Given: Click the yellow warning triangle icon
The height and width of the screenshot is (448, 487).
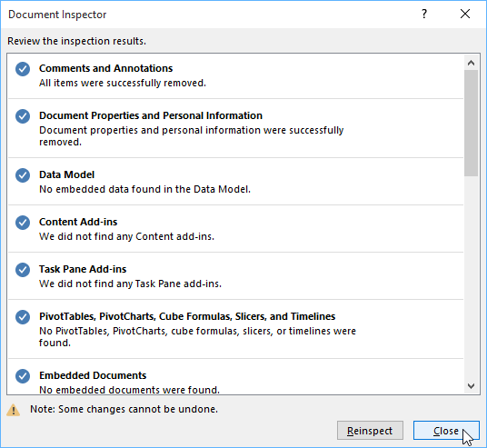Looking at the screenshot, I should (x=13, y=410).
